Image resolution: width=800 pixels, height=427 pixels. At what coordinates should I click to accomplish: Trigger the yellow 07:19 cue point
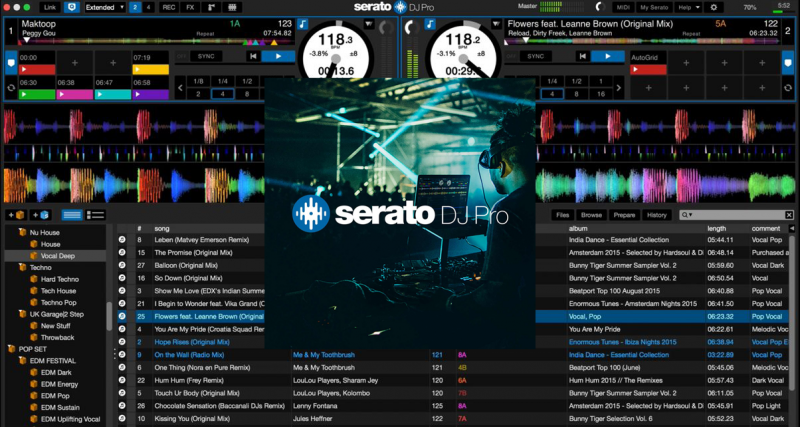pos(151,63)
